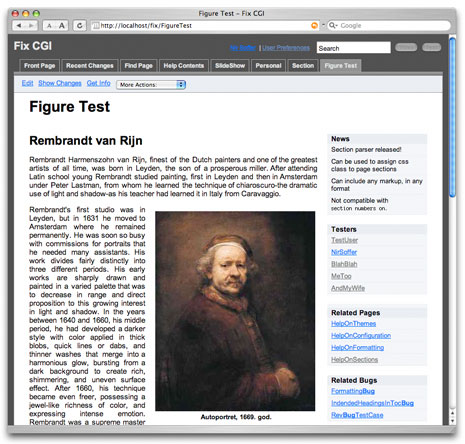Viewport: 465px width, 444px height.
Task: Decrease text size with small A button
Action: 49,25
